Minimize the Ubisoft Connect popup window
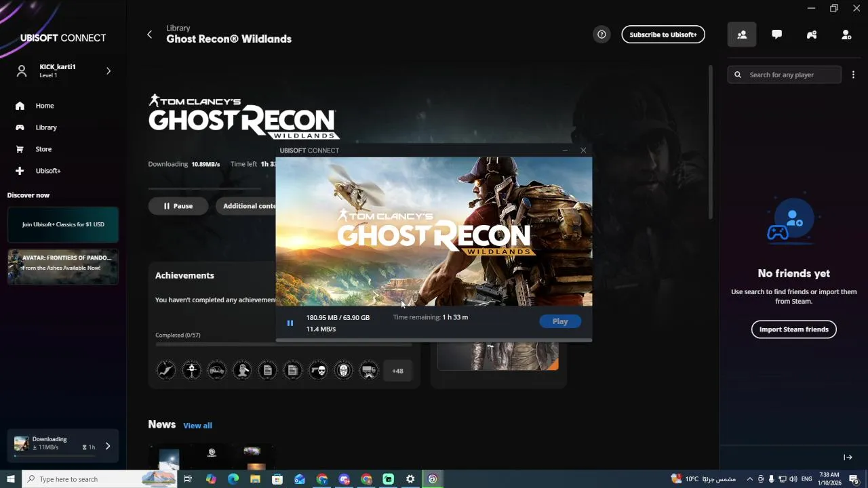Image resolution: width=868 pixels, height=488 pixels. point(565,150)
